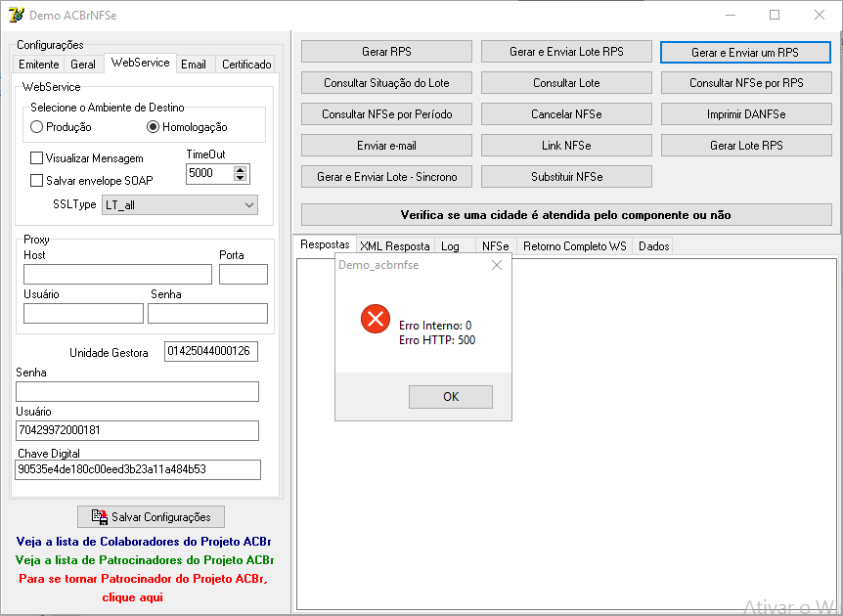The image size is (843, 616).
Task: Click Consultar Situação do Lote button
Action: pos(386,83)
